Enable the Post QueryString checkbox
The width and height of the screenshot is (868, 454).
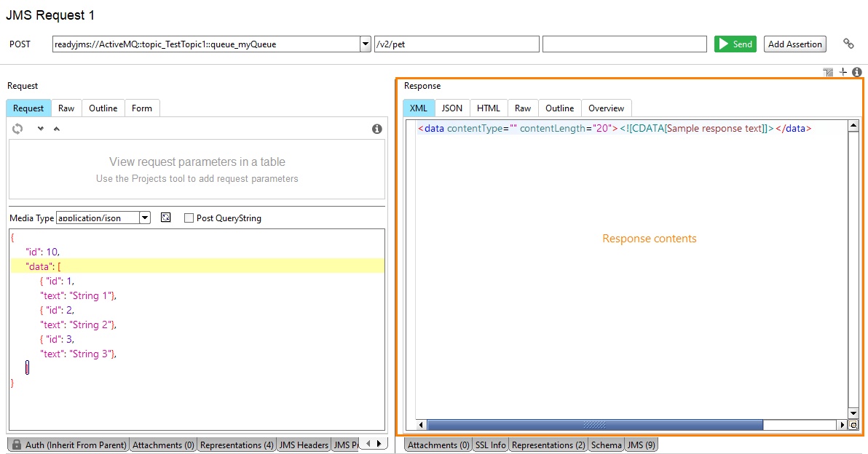(x=188, y=218)
